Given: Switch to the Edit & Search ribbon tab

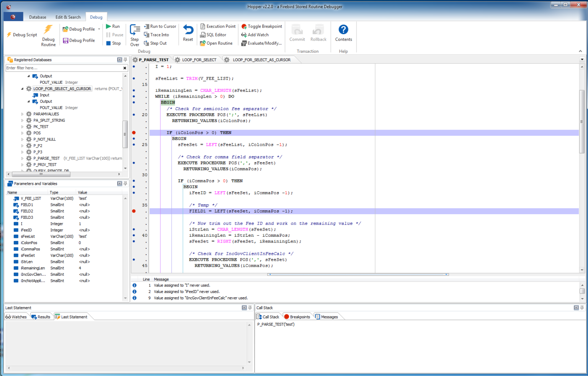Looking at the screenshot, I should pyautogui.click(x=68, y=17).
